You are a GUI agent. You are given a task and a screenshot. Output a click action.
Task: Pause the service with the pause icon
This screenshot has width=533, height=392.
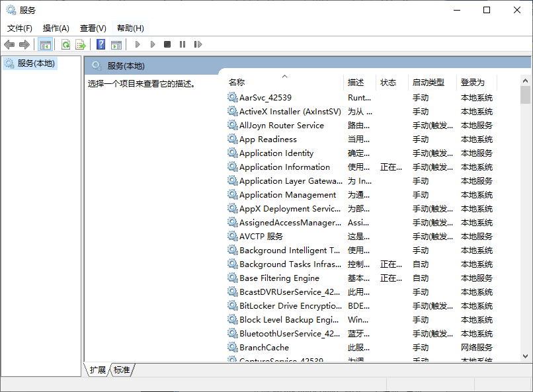(x=184, y=44)
